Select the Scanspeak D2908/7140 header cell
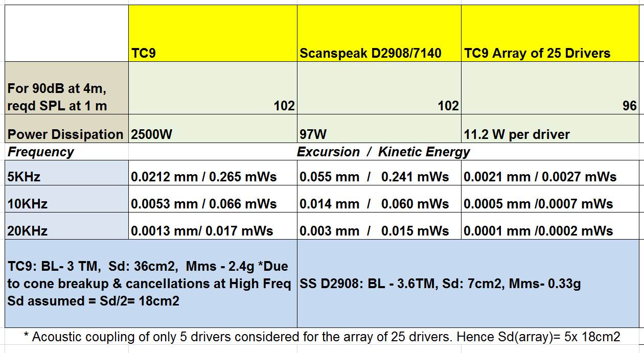644x353 pixels. pyautogui.click(x=379, y=34)
